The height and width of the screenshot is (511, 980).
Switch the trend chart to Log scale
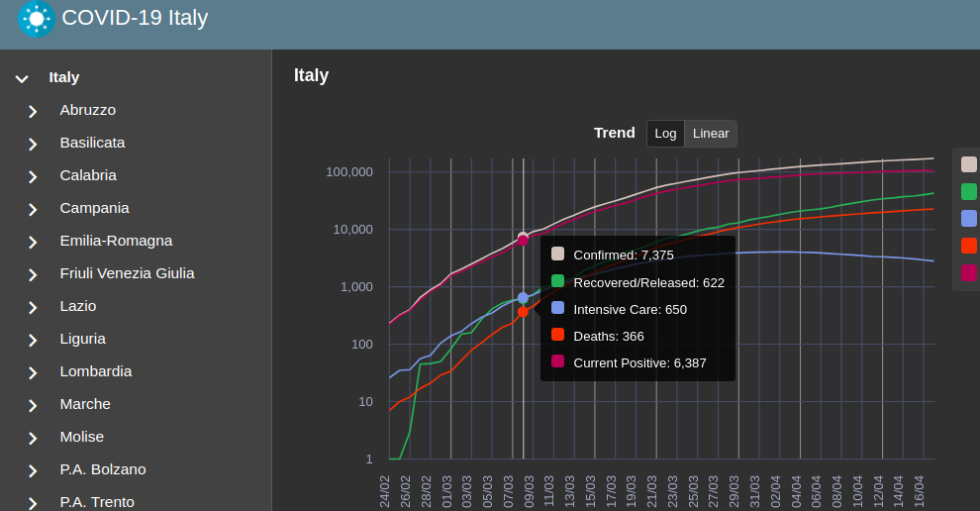click(665, 134)
